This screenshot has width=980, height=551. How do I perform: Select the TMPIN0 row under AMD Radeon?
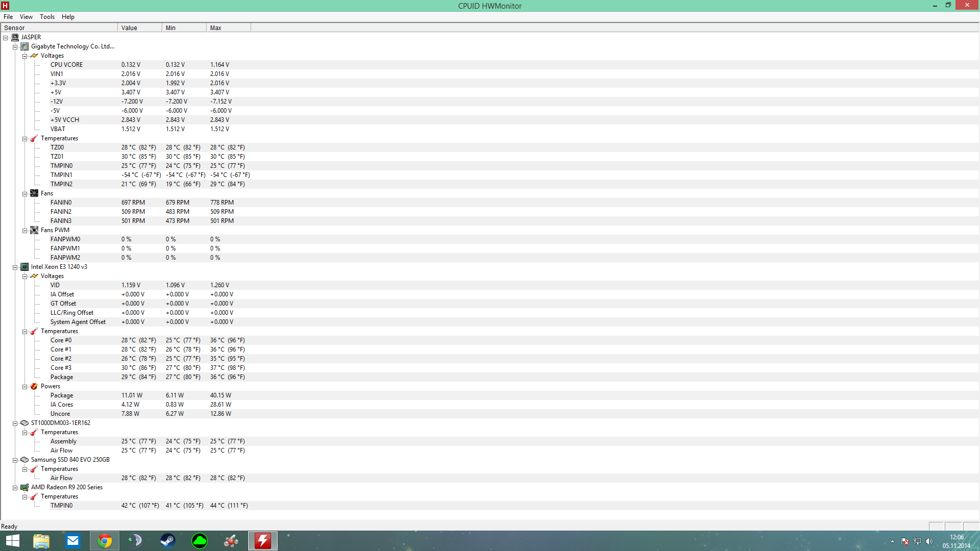point(489,506)
